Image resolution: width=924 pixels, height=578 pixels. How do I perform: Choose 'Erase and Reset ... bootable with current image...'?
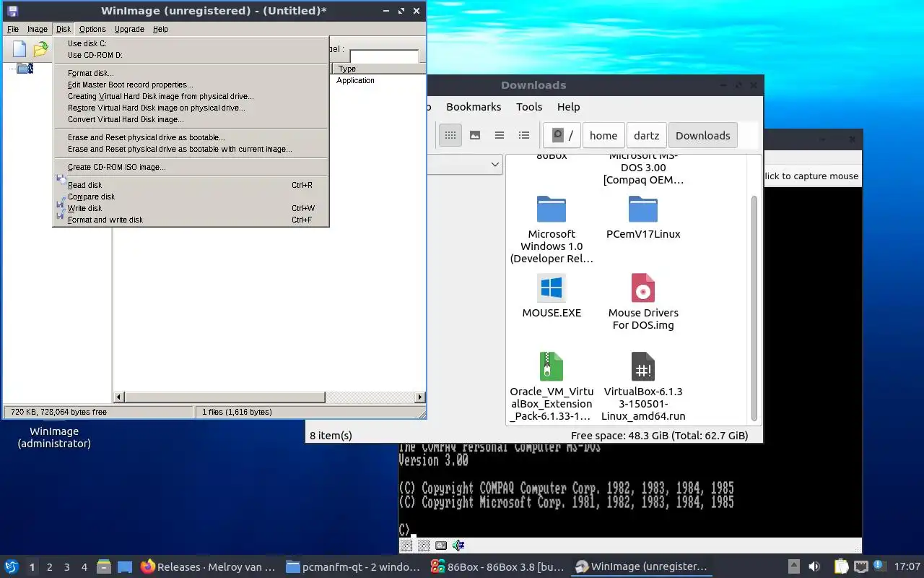tap(191, 149)
